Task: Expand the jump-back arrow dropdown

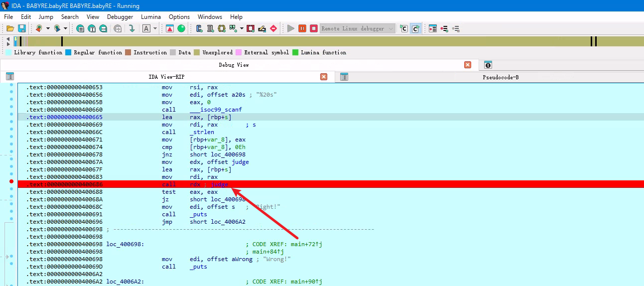Action: pos(48,28)
